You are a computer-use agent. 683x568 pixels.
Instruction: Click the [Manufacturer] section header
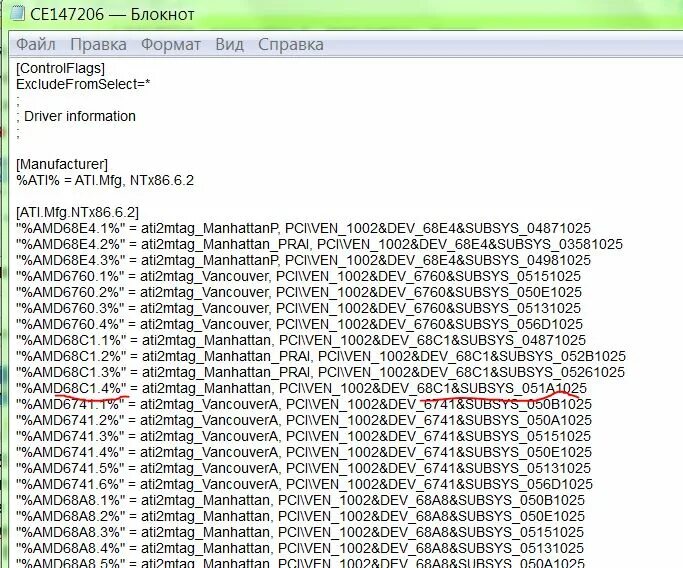pyautogui.click(x=62, y=164)
